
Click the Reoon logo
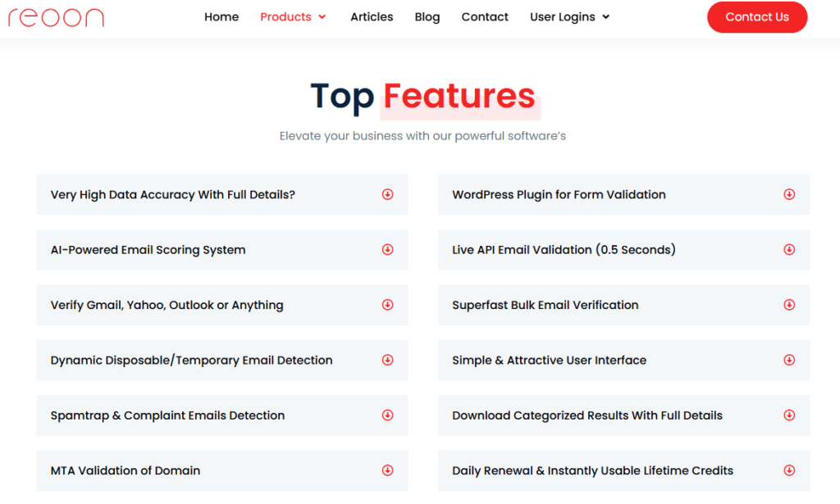tap(56, 17)
